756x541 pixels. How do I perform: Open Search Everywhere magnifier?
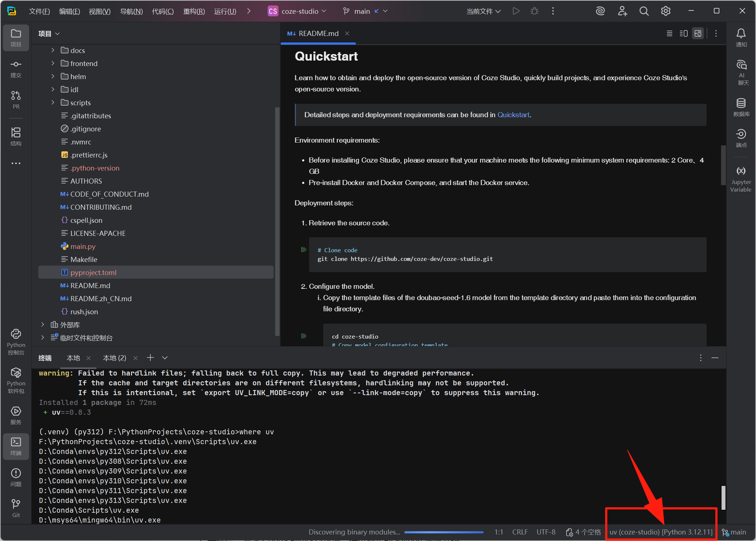[x=644, y=11]
